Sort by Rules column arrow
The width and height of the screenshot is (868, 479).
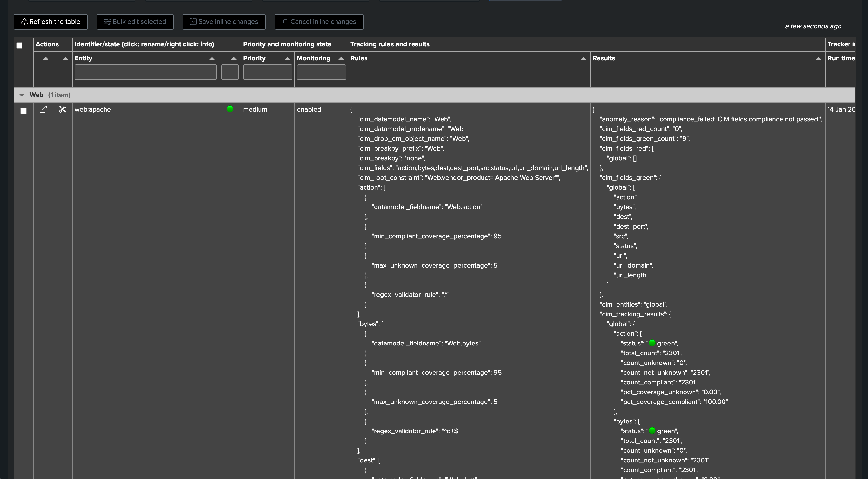[x=583, y=59]
